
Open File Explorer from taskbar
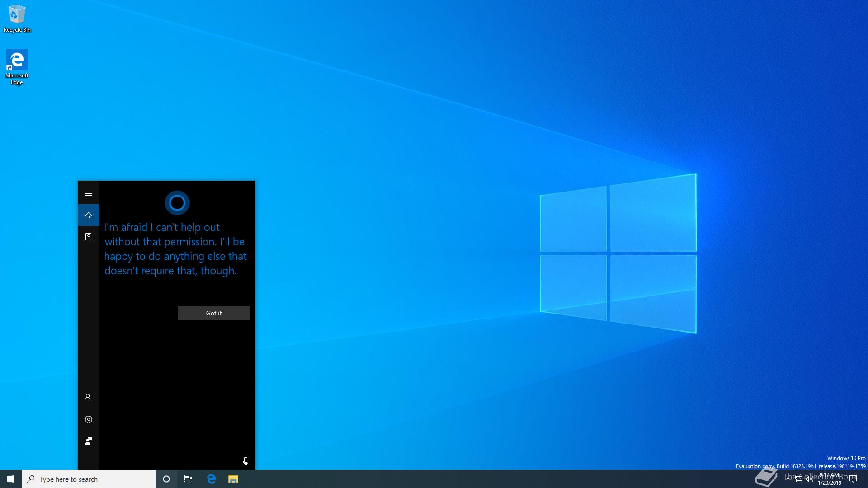[233, 479]
